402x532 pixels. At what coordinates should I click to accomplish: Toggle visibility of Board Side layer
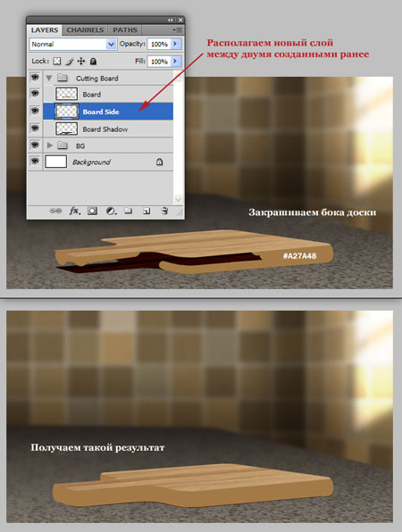(35, 111)
